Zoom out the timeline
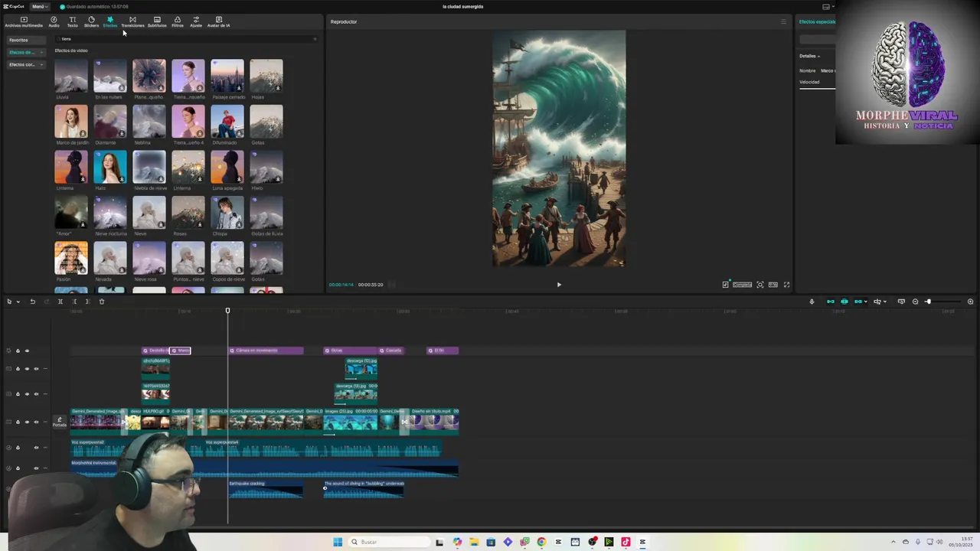 click(915, 302)
